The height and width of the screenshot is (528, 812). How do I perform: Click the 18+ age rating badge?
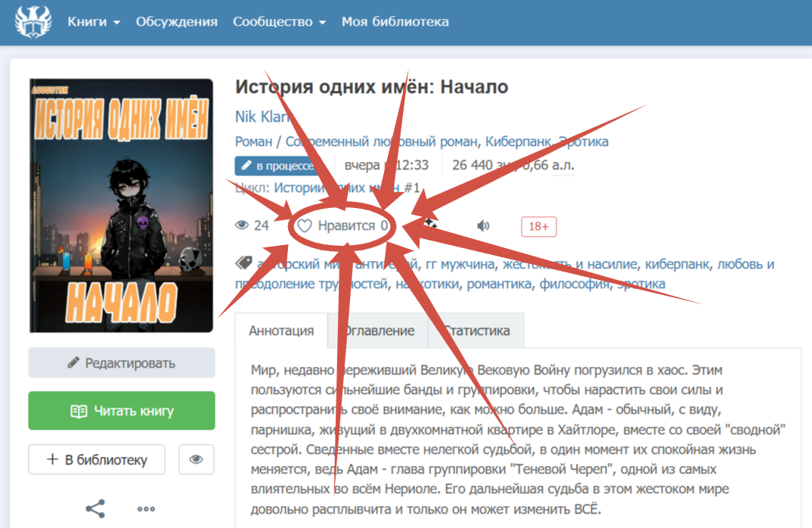(x=538, y=226)
